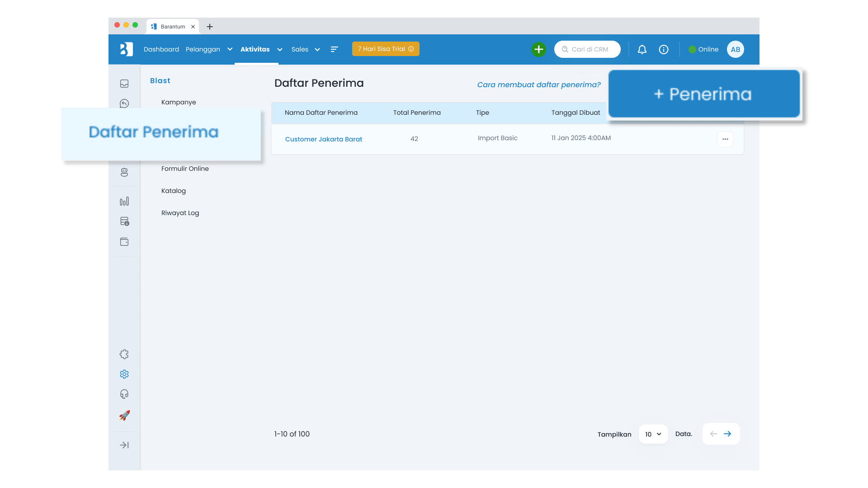The height and width of the screenshot is (488, 868).
Task: Switch to the Dashboard menu item
Action: click(x=161, y=49)
